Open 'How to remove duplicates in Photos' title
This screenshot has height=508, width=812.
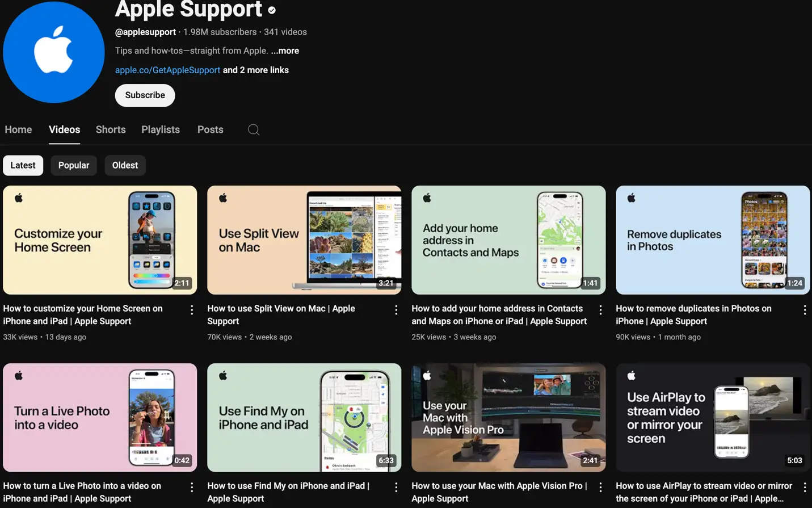click(693, 315)
